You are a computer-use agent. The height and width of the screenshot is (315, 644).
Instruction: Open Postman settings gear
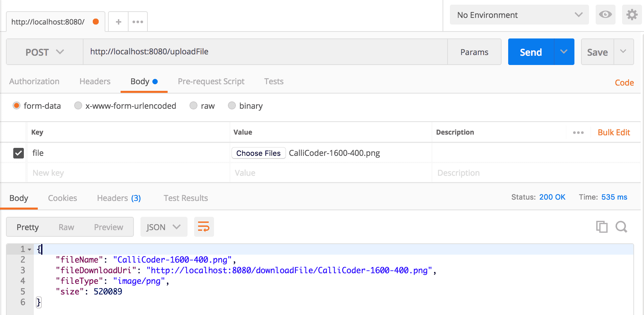[x=632, y=15]
